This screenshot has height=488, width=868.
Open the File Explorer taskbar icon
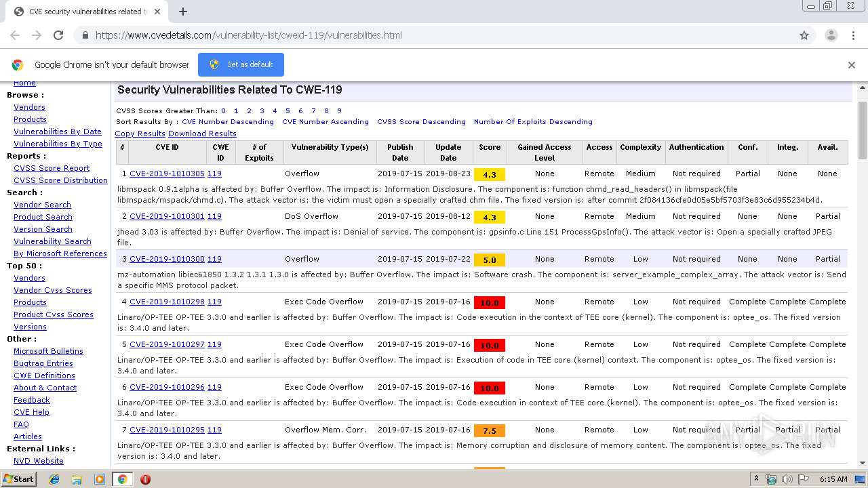[x=77, y=479]
